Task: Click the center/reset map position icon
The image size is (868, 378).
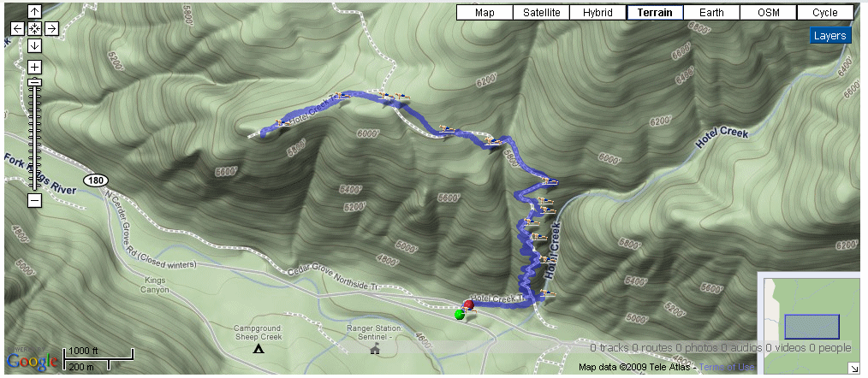Action: point(34,29)
